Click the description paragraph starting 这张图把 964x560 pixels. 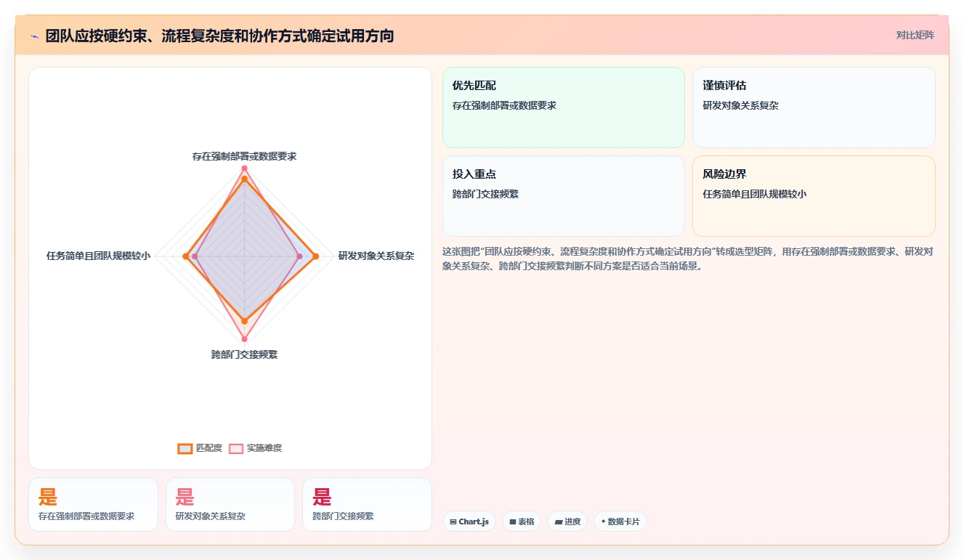[x=688, y=259]
